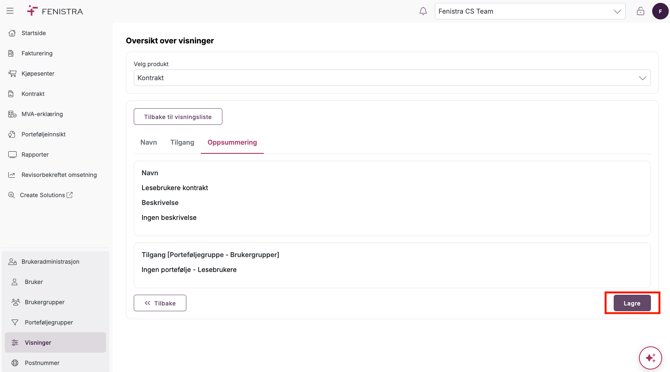Click the Fakturering invoice icon
This screenshot has width=670, height=372.
click(12, 53)
